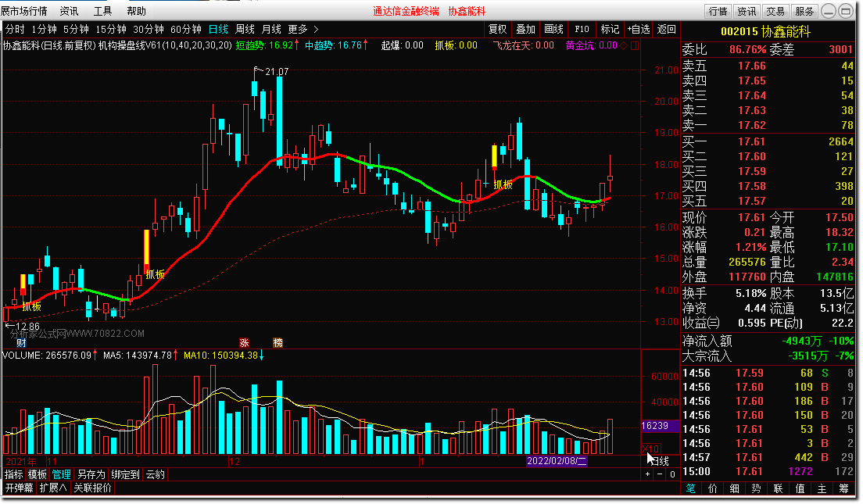Click the chevron arrow next to 更多
863x504 pixels.
316,29
